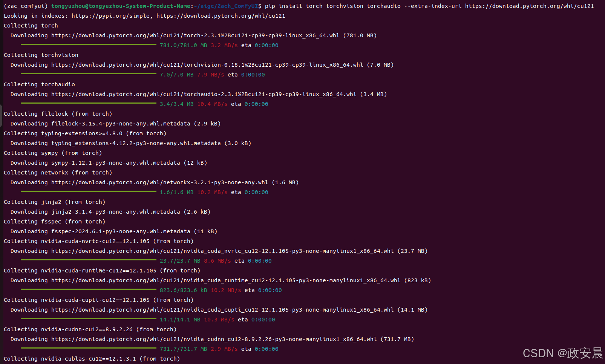Click the networkx 1.6/1.6 MB progress bar

click(x=89, y=191)
